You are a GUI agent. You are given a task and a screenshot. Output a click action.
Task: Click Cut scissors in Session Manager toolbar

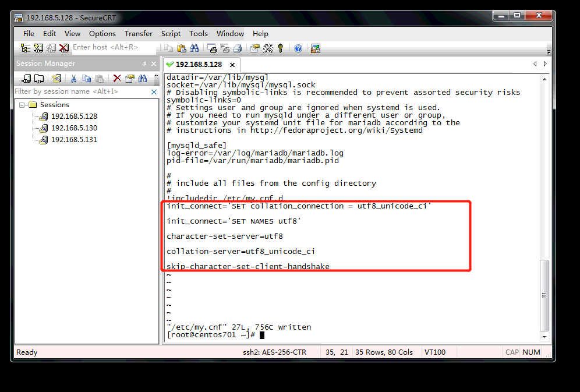(x=73, y=79)
